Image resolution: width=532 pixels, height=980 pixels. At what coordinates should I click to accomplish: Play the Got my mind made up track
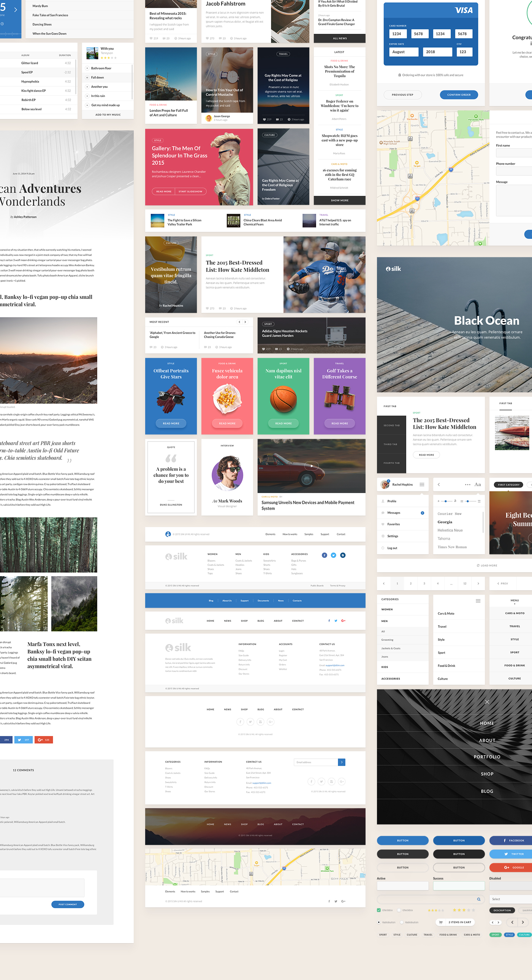coord(87,105)
